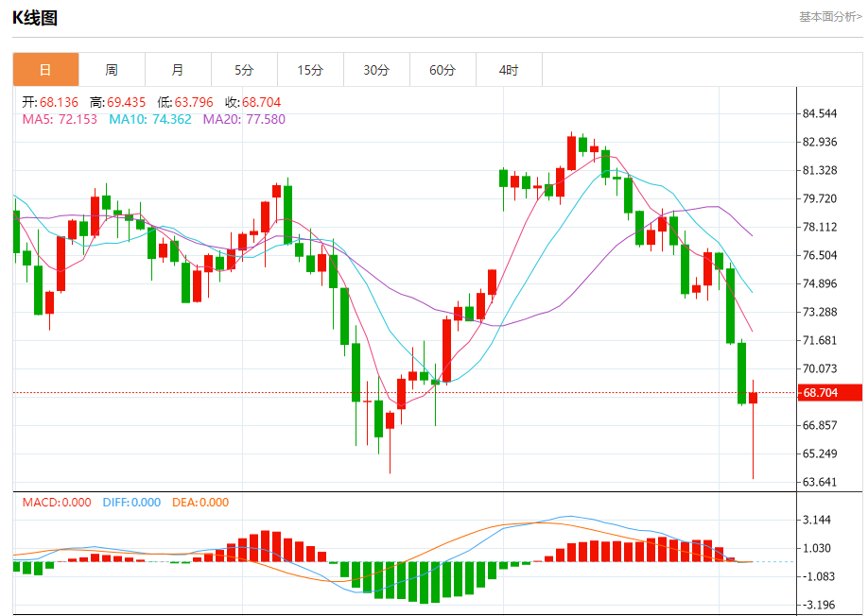
Task: Click the 3.144 MACD axis label
Action: (817, 520)
